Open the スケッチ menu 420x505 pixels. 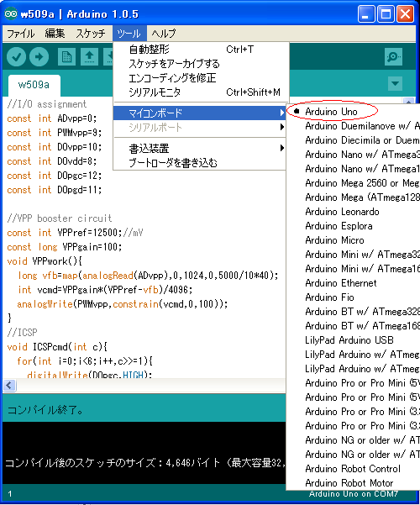91,33
